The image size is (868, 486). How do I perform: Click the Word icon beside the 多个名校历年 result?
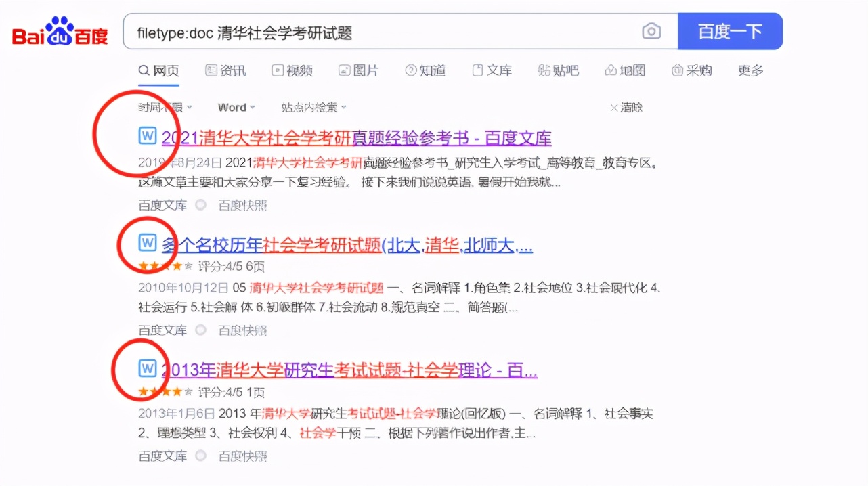pyautogui.click(x=148, y=243)
